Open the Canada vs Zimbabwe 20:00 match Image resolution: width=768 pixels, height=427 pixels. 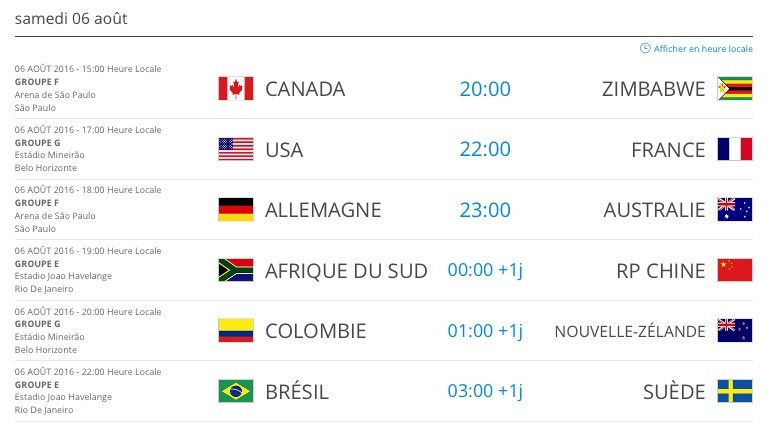pyautogui.click(x=485, y=89)
